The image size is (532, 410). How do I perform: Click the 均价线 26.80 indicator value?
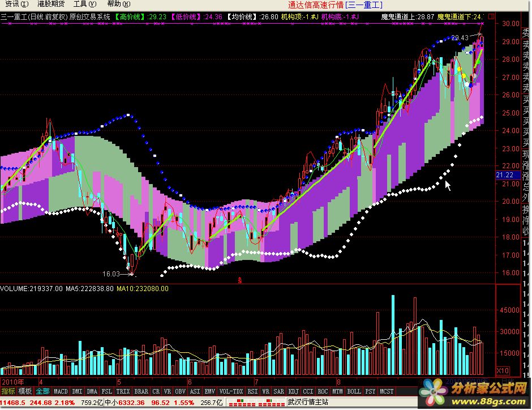(x=252, y=16)
